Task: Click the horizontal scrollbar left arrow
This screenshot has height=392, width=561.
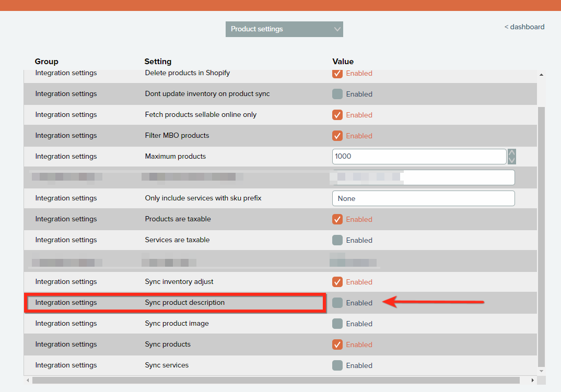Action: tap(28, 381)
